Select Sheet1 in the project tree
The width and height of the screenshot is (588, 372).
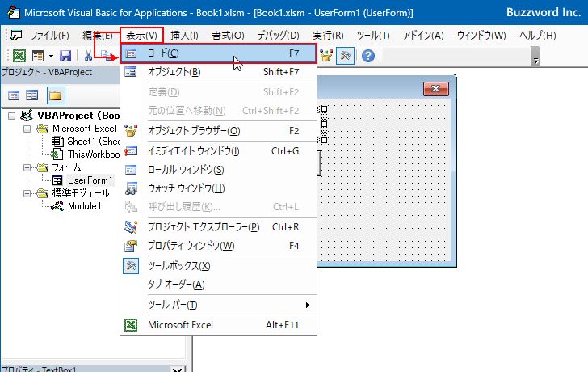tap(86, 142)
